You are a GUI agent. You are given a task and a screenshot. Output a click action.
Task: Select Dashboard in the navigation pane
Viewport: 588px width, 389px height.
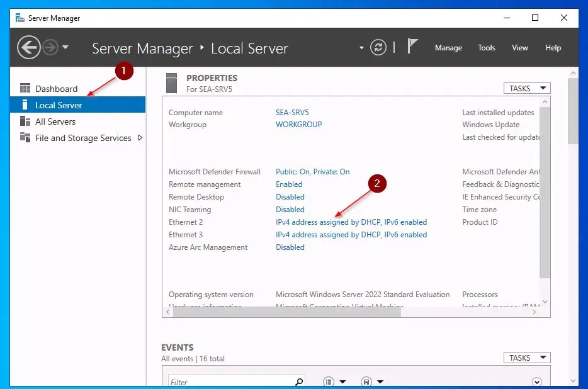click(77, 89)
